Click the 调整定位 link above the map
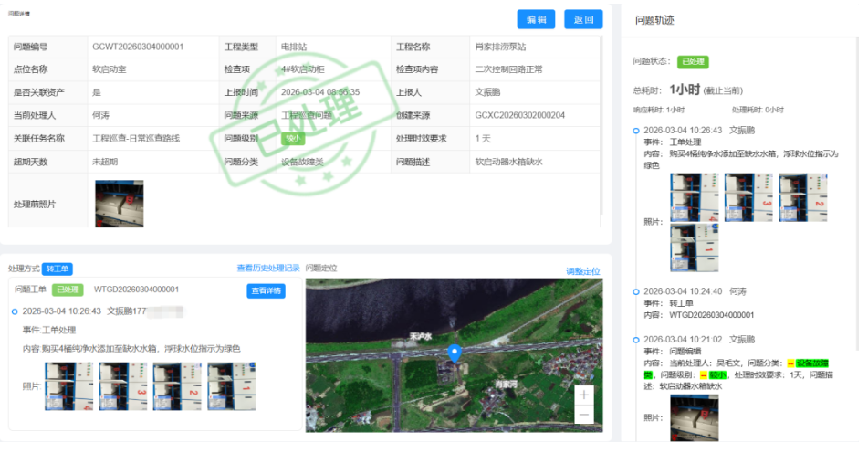The height and width of the screenshot is (453, 868). pos(583,272)
